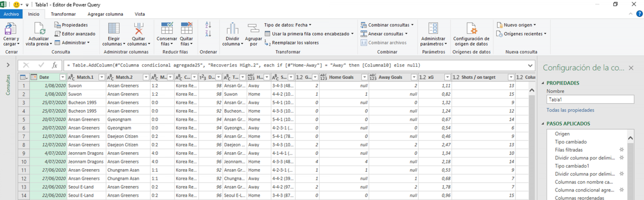Click the Todas las propiedades link
The width and height of the screenshot is (644, 200).
pos(570,110)
